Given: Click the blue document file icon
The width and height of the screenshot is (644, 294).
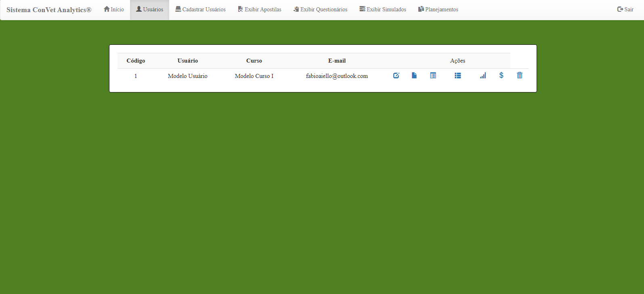Looking at the screenshot, I should point(414,76).
